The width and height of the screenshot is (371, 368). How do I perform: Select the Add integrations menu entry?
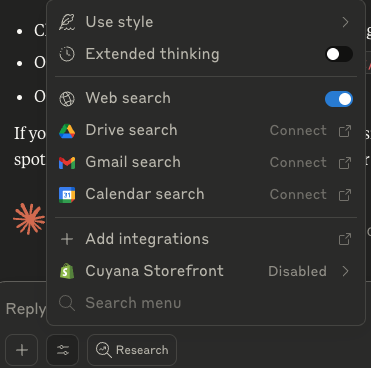(x=206, y=239)
